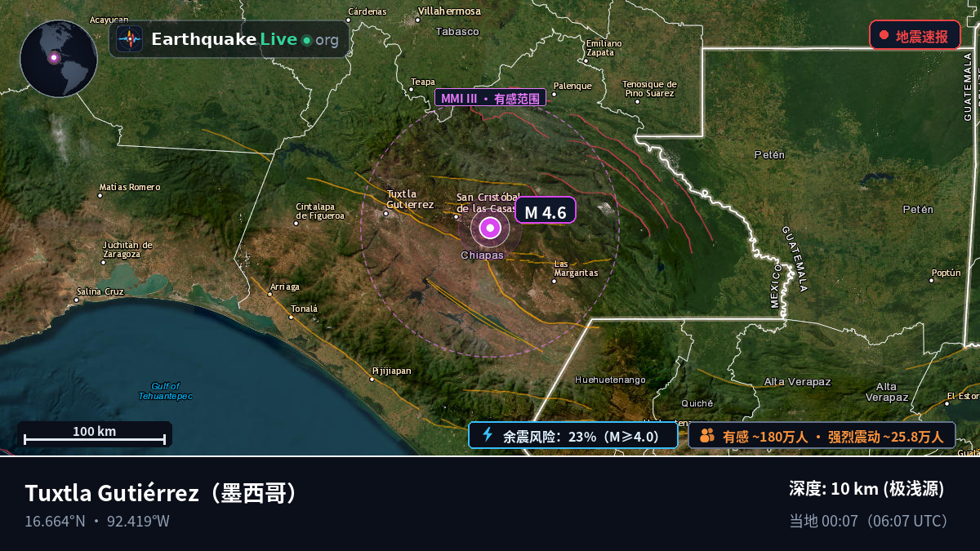The image size is (980, 551).
Task: Click the Huehuetenango label on map
Action: point(610,380)
